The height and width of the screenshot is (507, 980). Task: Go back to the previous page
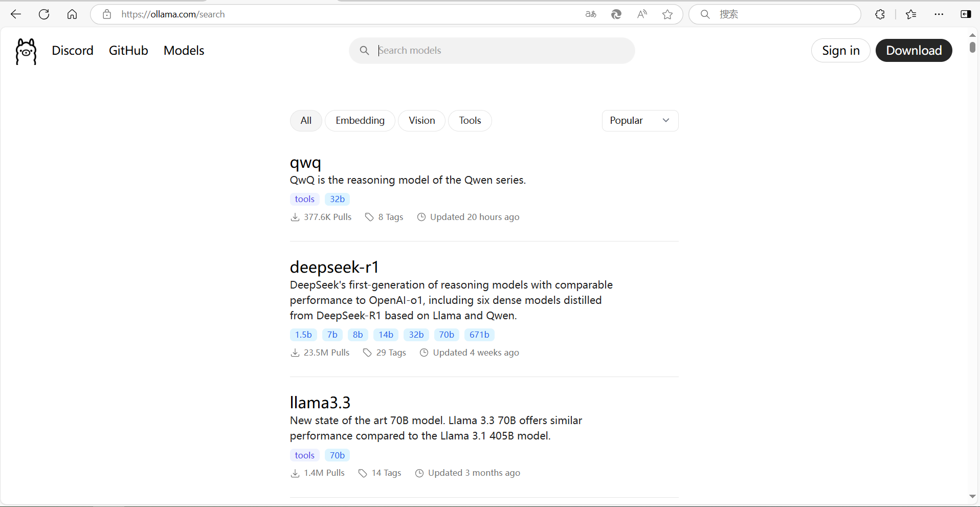[16, 14]
